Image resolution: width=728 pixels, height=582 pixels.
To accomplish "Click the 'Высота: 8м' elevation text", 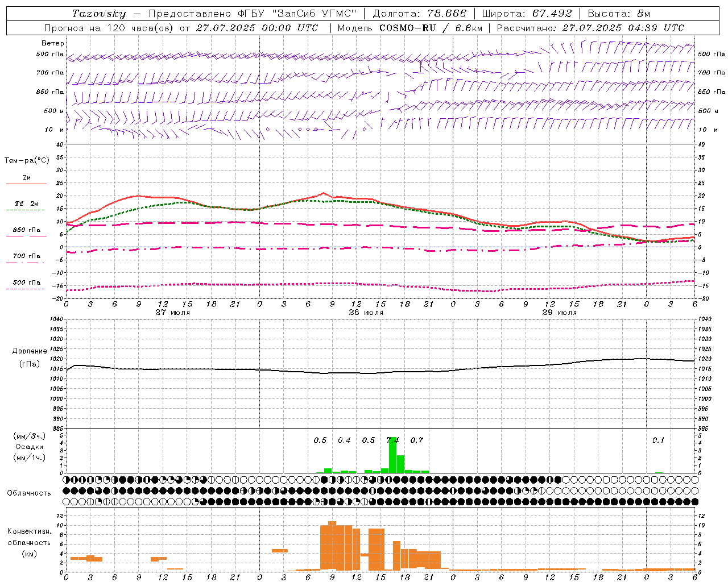I will pos(619,14).
